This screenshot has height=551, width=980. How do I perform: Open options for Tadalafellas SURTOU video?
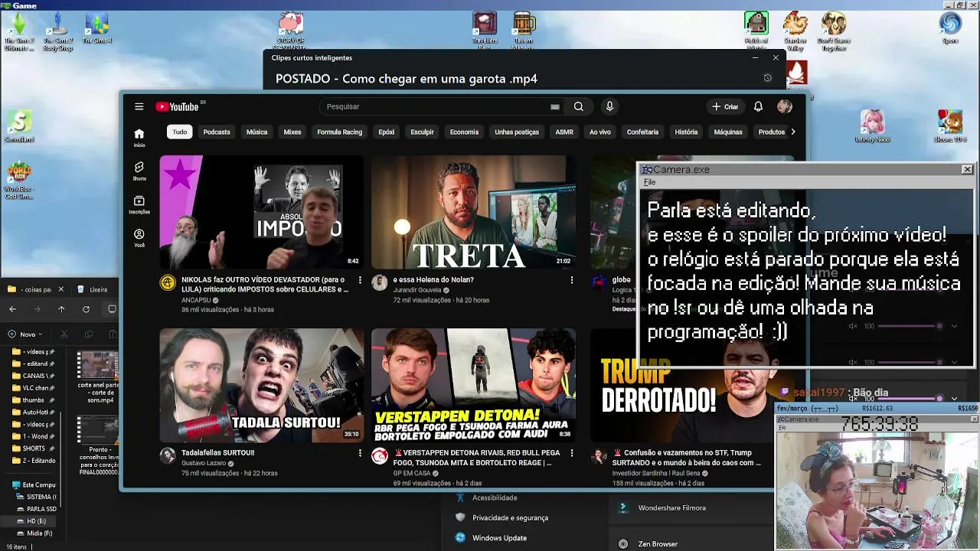point(360,453)
